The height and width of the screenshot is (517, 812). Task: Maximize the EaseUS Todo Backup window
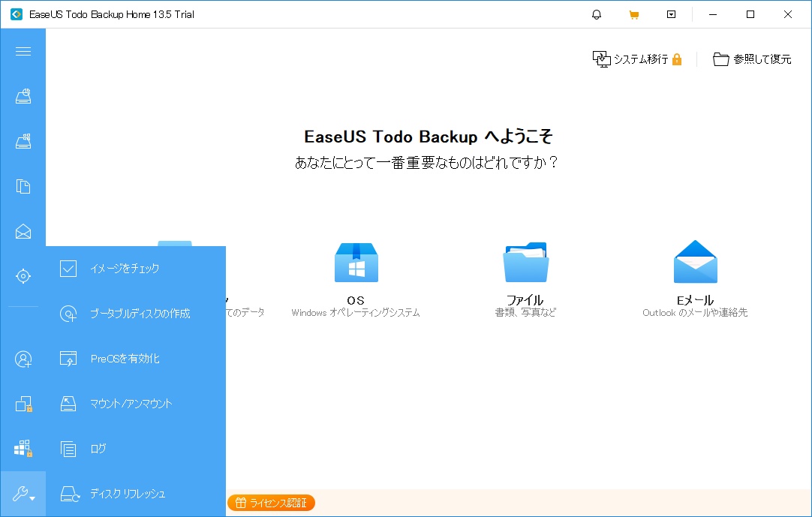[x=750, y=14]
